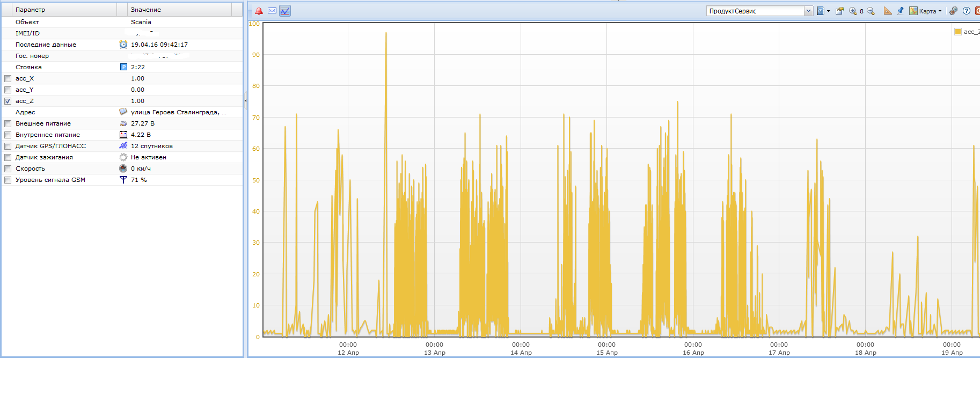Viewport: 980px width, 410px height.
Task: Click the acc_Z yellow legend swatch
Action: point(958,32)
